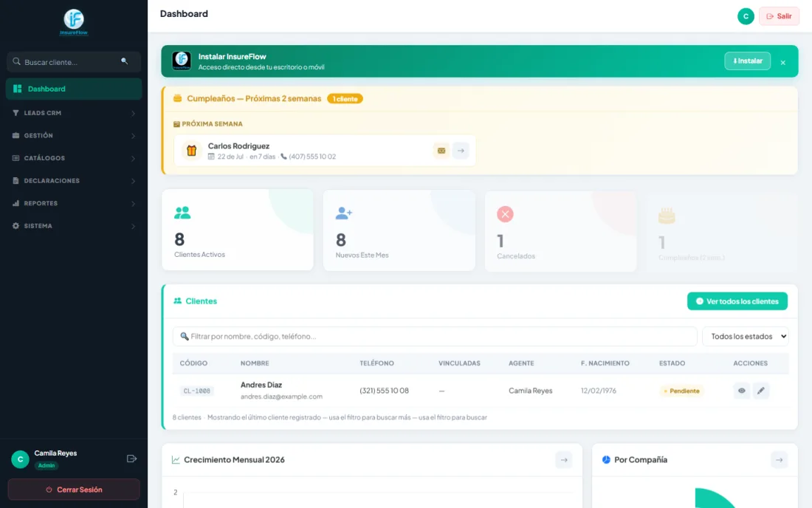Click the 1 cliente birthday badge
812x508 pixels.
[345, 99]
